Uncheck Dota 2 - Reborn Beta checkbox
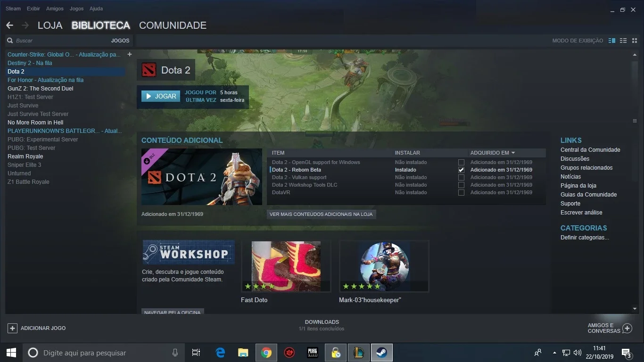Viewport: 644px width, 362px height. pos(461,170)
